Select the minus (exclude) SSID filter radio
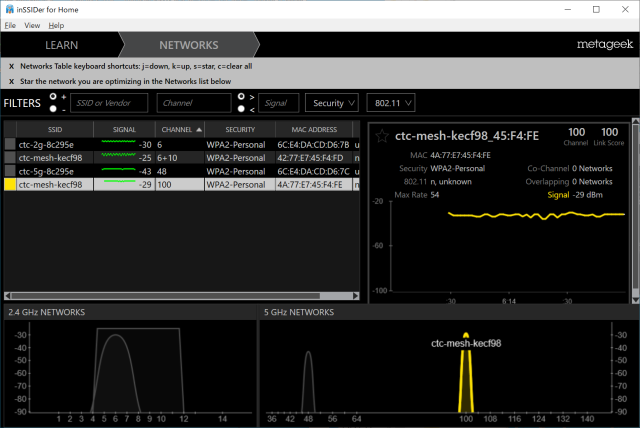The image size is (640, 428). point(53,109)
